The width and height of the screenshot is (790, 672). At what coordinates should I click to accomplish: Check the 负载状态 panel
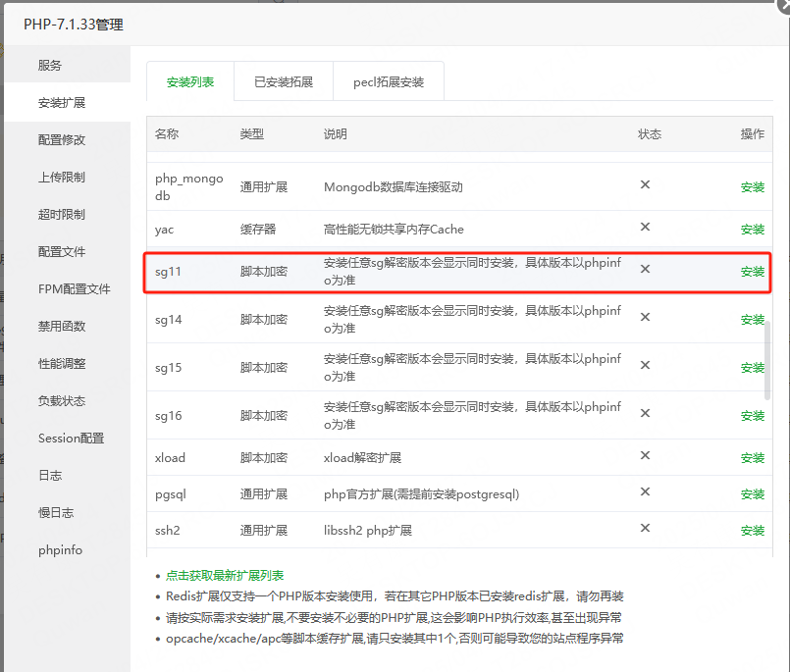[59, 400]
